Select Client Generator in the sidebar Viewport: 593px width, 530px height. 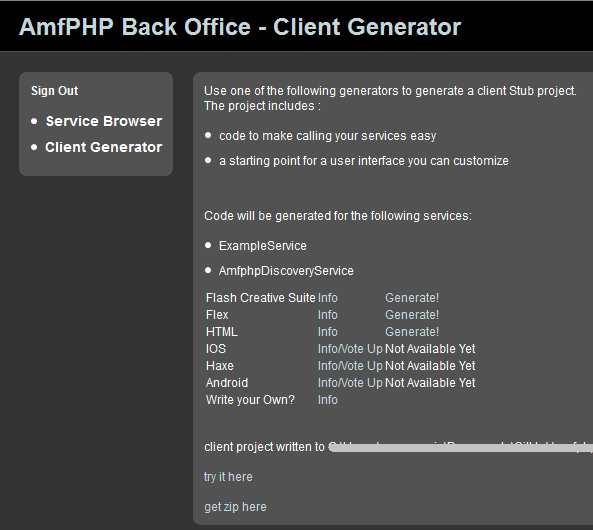point(104,147)
